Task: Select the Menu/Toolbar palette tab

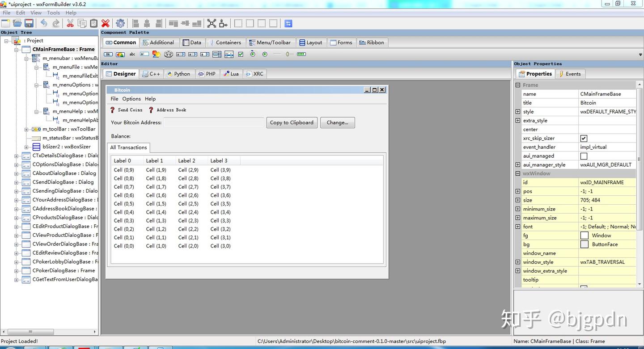Action: pyautogui.click(x=270, y=42)
